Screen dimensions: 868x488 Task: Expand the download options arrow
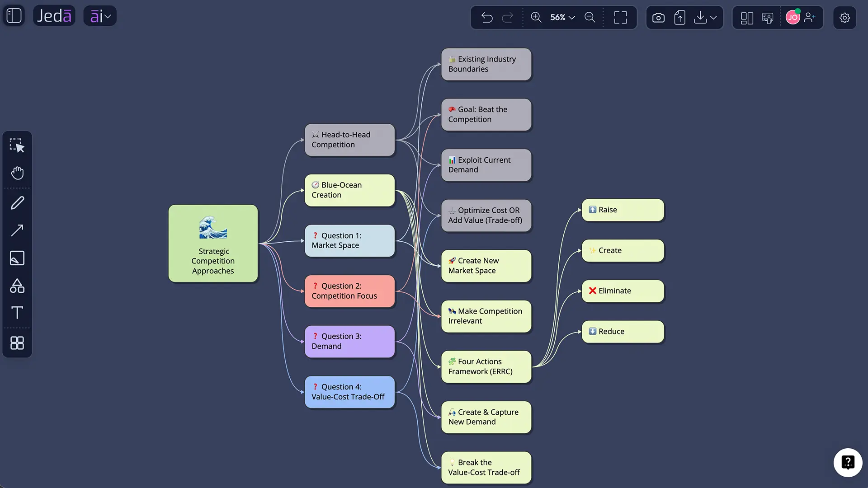pos(713,18)
